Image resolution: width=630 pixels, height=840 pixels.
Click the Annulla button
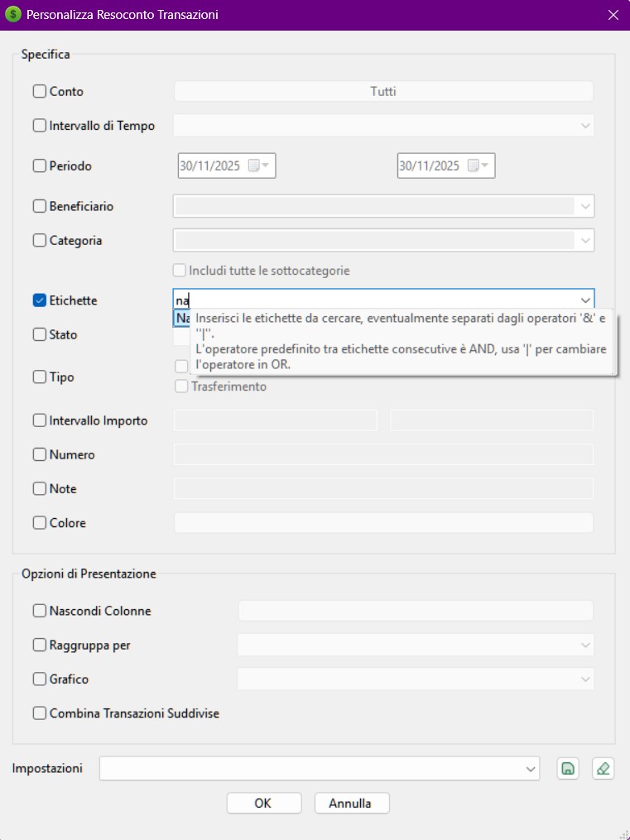(x=351, y=803)
